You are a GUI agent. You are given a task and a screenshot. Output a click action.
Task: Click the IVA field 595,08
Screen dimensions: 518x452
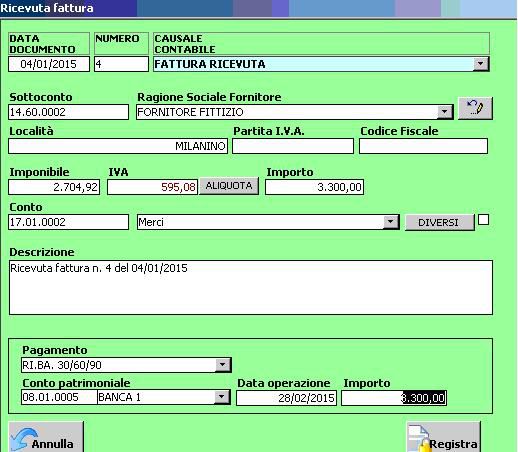click(152, 187)
